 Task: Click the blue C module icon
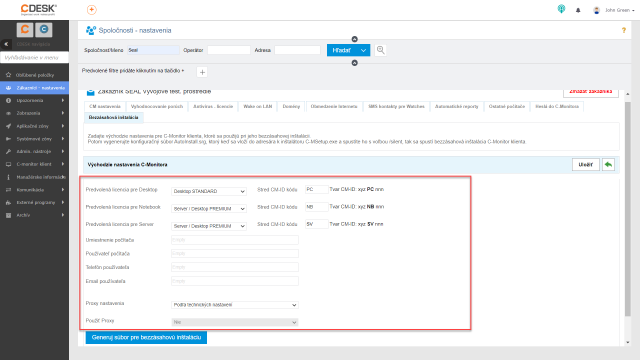point(44,29)
